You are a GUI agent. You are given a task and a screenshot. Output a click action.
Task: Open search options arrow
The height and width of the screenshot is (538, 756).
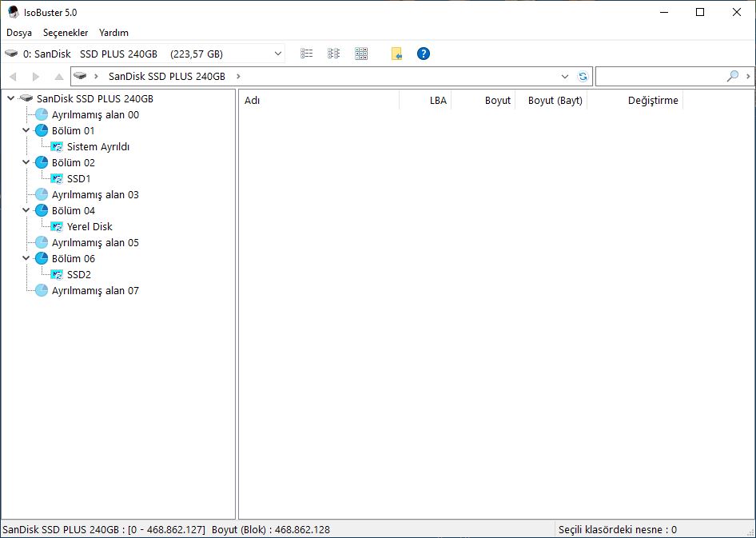point(748,76)
